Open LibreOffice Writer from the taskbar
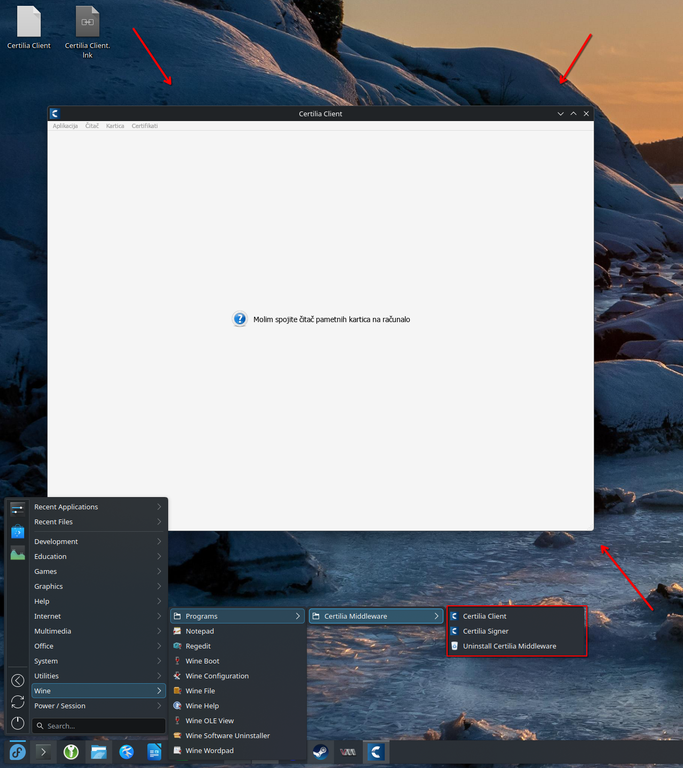The width and height of the screenshot is (683, 768). [x=154, y=751]
